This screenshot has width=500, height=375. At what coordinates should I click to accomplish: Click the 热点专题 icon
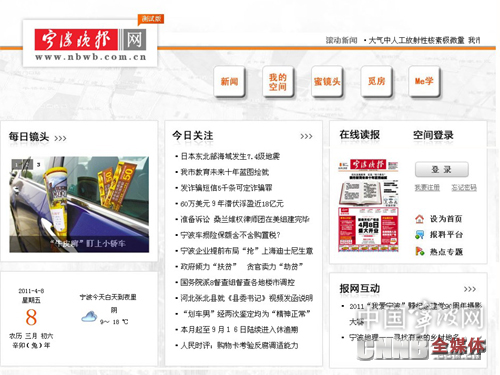coord(420,251)
